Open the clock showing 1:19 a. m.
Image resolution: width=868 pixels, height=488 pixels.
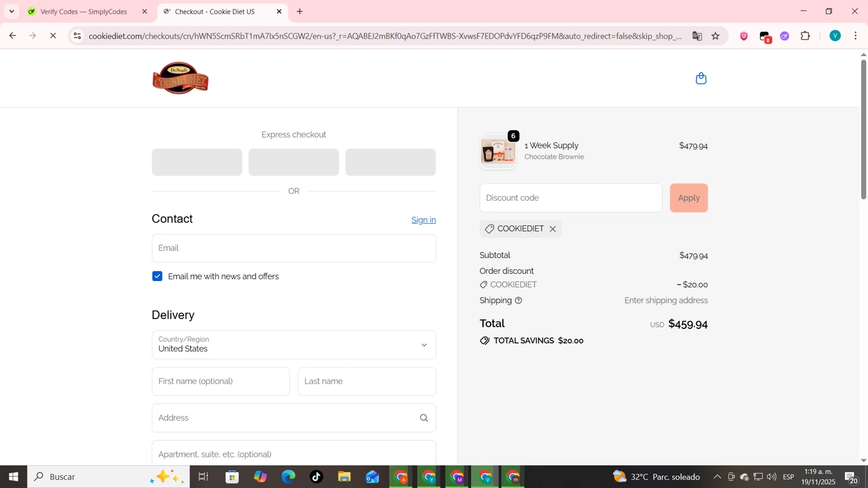tap(819, 477)
